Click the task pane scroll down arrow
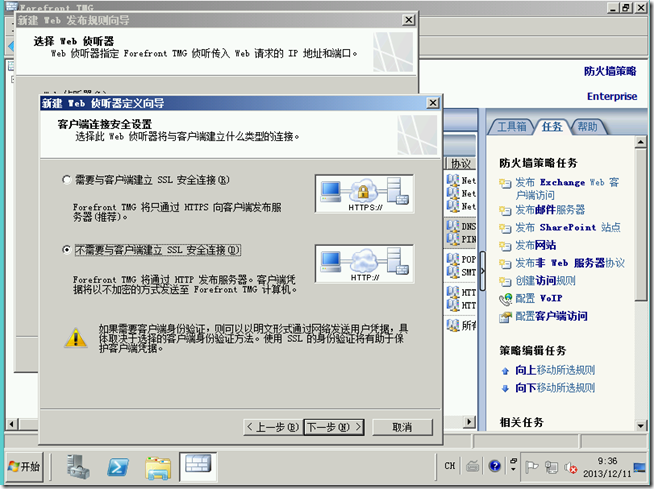Screen dimensions: 654x489 click(640, 425)
